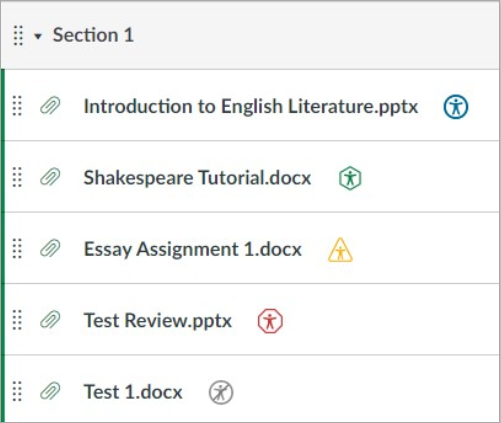This screenshot has width=501, height=423.
Task: Click drag handle beside Test Review.pptx
Action: pyautogui.click(x=17, y=320)
